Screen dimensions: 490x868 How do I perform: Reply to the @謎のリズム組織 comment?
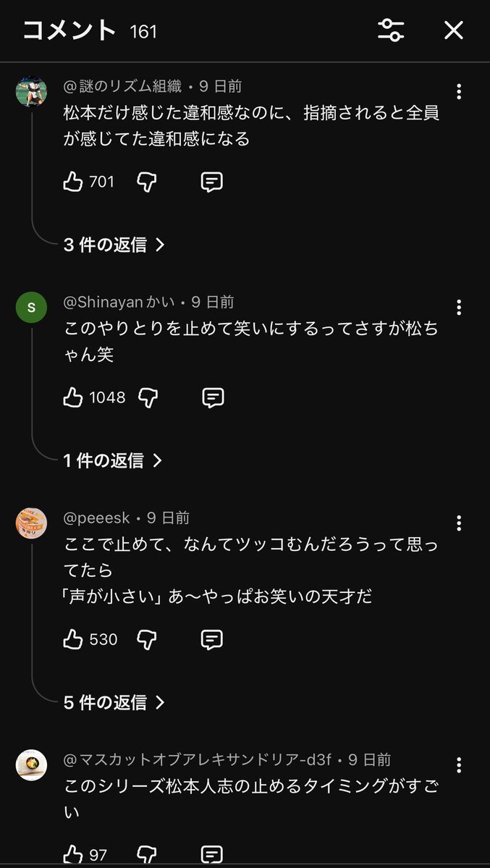click(211, 182)
